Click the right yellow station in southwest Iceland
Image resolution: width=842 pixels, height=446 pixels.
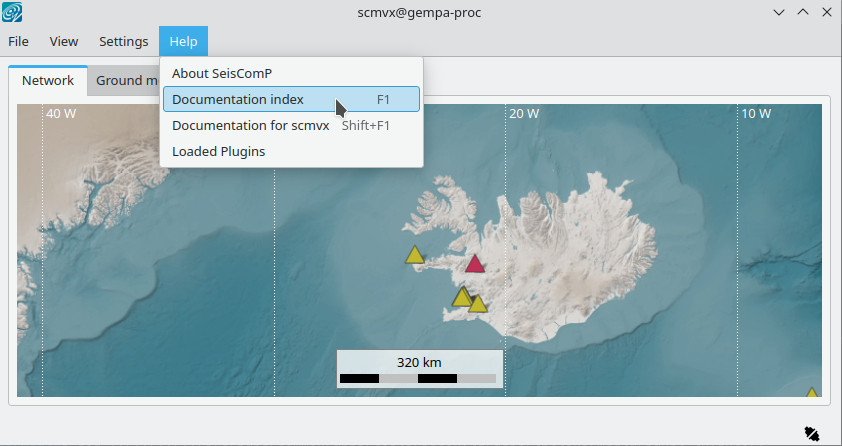point(478,304)
